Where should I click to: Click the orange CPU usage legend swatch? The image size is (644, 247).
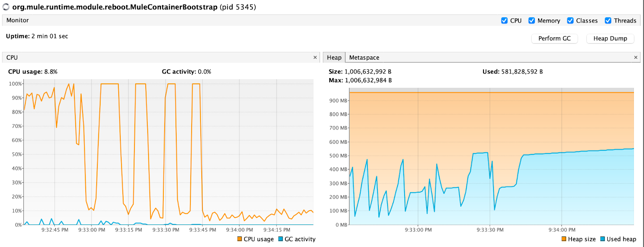pos(239,239)
